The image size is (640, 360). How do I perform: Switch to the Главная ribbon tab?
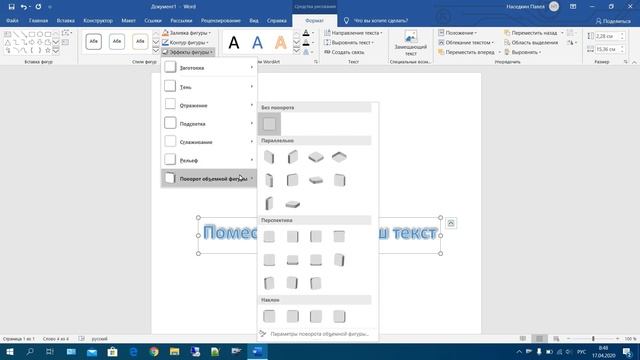pos(38,20)
